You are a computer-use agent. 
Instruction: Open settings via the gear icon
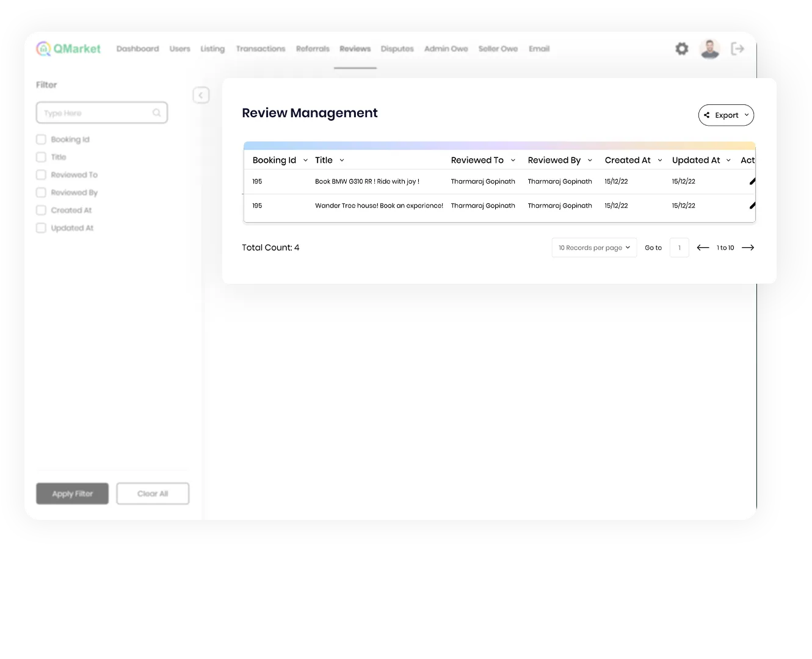[x=681, y=49]
